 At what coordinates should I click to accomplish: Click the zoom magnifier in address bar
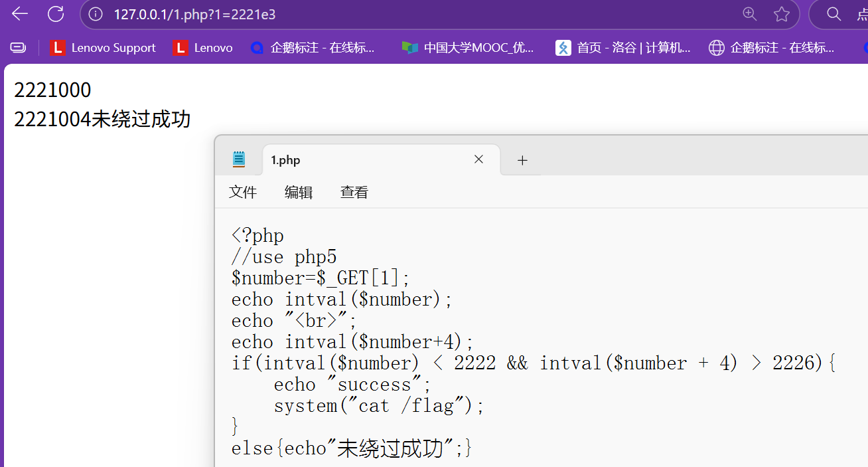[749, 14]
